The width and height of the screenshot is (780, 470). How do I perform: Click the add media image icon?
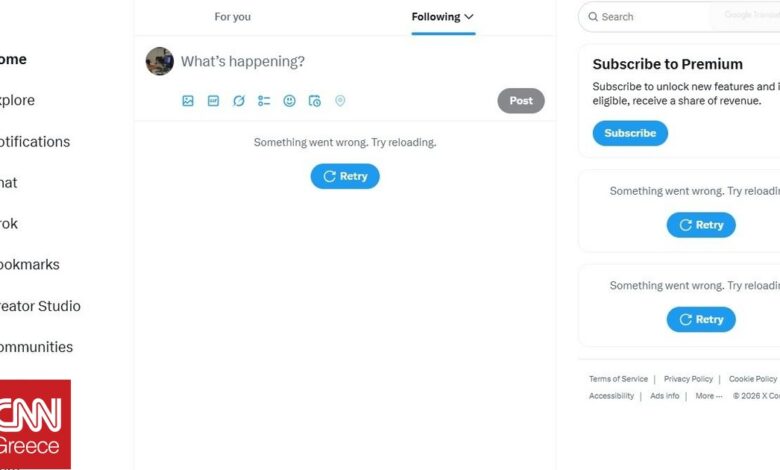point(188,101)
